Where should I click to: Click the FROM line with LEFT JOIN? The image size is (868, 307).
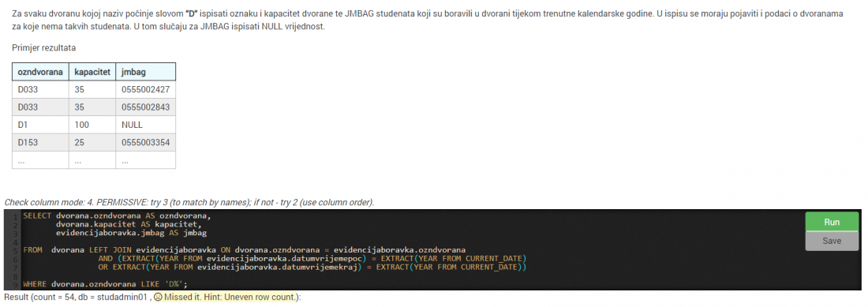pyautogui.click(x=244, y=249)
